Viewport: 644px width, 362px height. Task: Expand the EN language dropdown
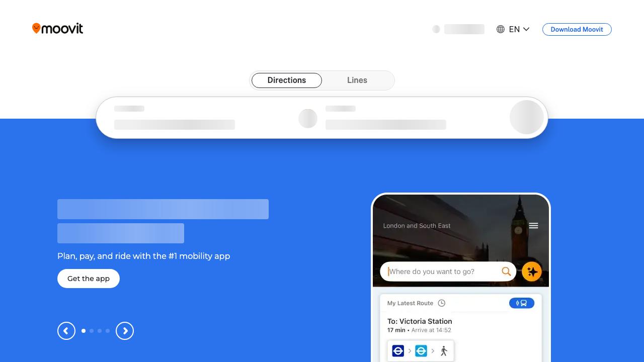(513, 29)
